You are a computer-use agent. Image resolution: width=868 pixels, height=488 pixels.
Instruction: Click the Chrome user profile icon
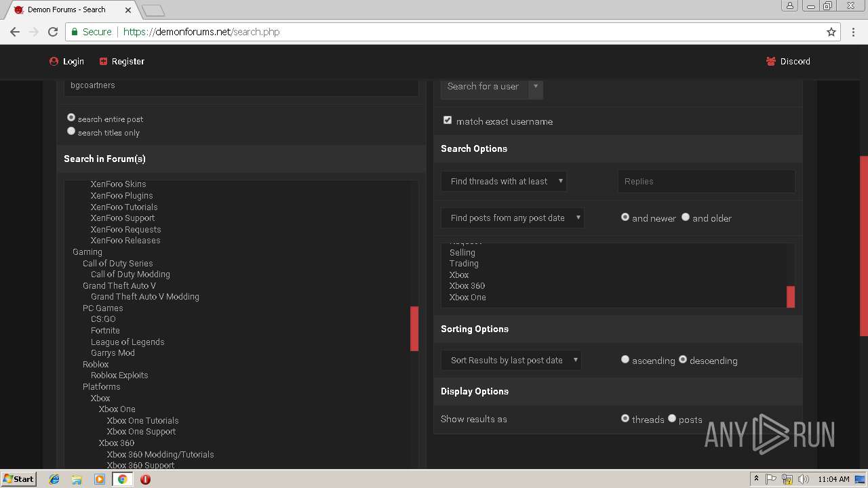click(x=790, y=6)
